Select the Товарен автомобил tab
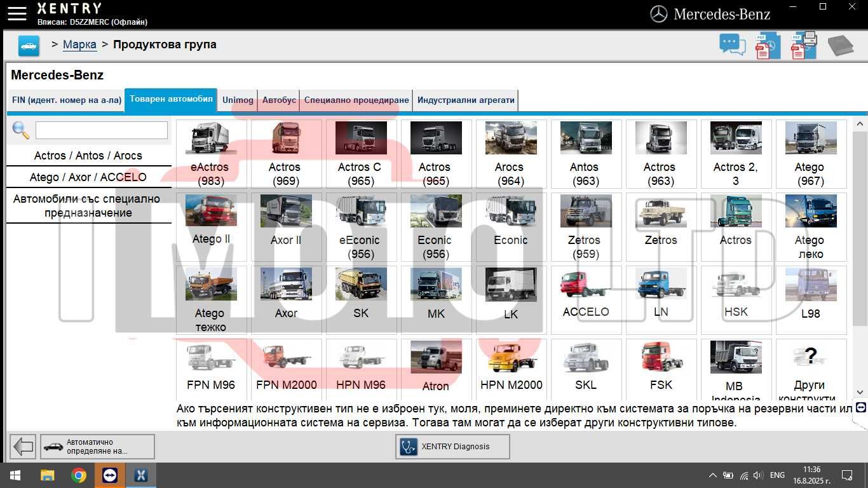 tap(171, 100)
